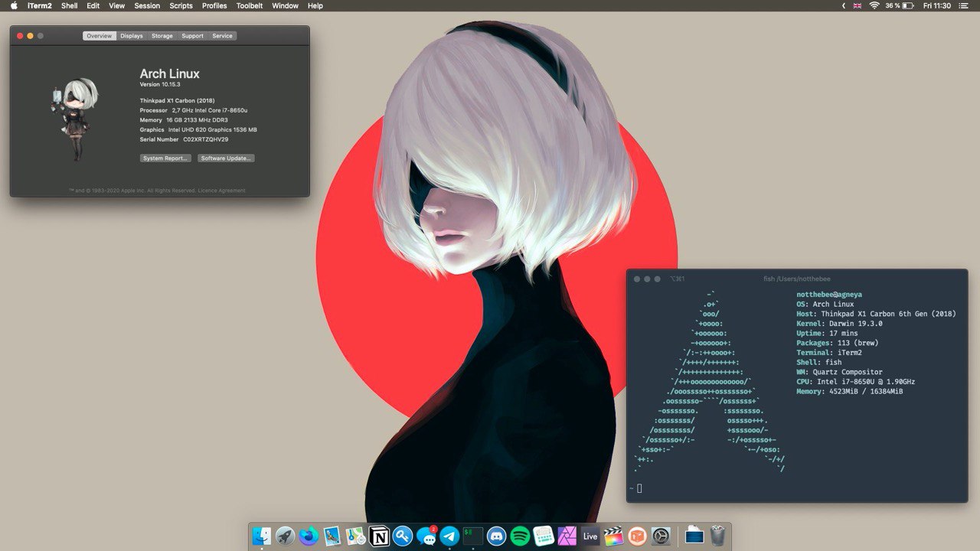Open System Preferences gear in dock
Image resolution: width=980 pixels, height=551 pixels.
tap(661, 536)
